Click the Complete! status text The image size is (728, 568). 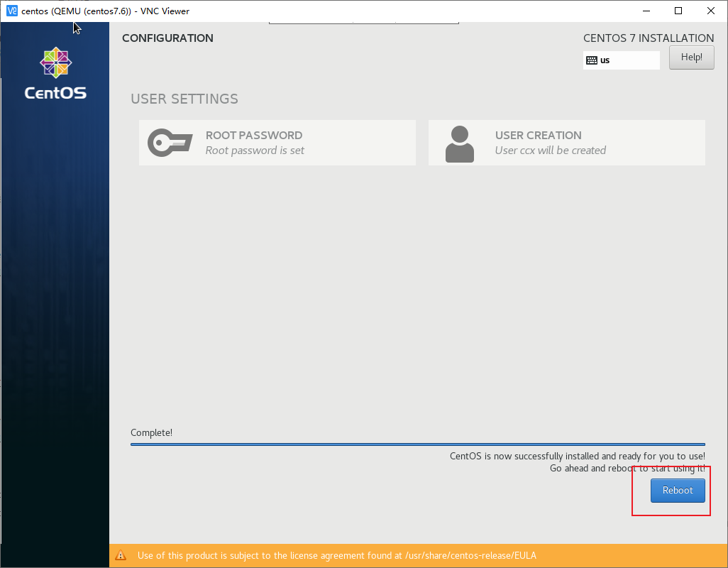coord(151,433)
